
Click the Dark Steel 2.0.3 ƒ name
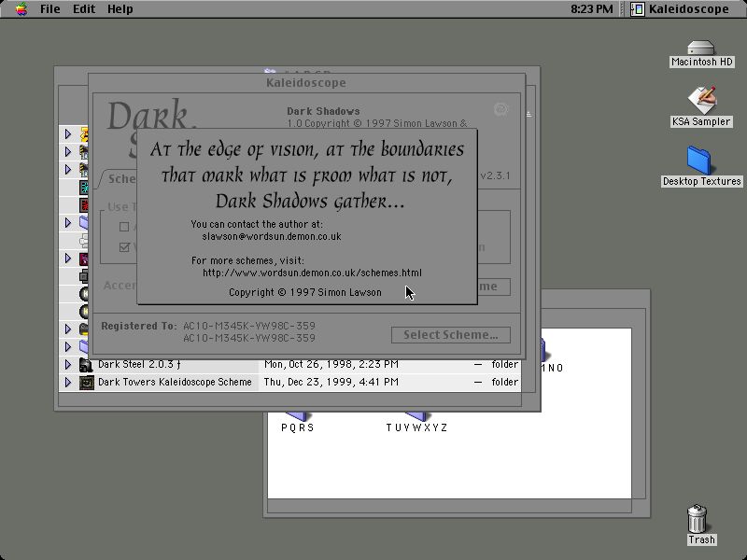pos(139,365)
